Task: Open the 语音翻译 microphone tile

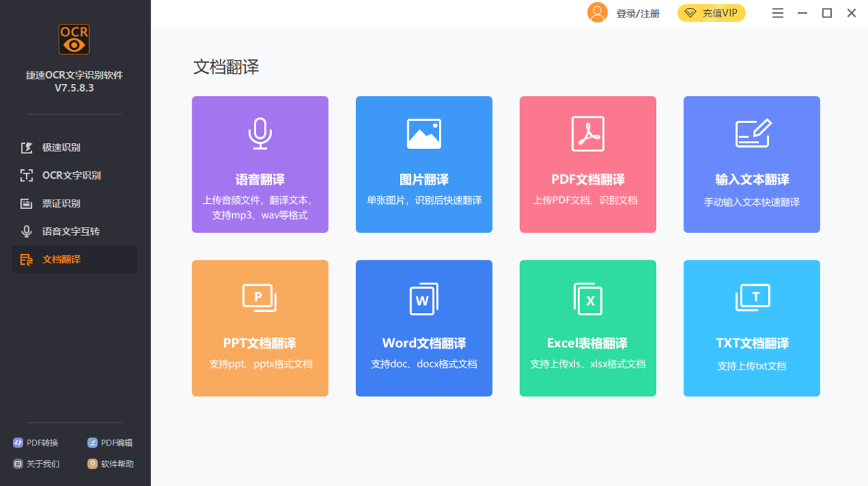Action: [x=260, y=164]
